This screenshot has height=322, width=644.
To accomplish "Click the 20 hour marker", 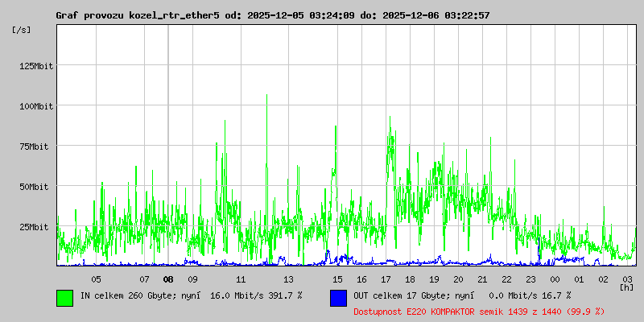I will coord(458,279).
